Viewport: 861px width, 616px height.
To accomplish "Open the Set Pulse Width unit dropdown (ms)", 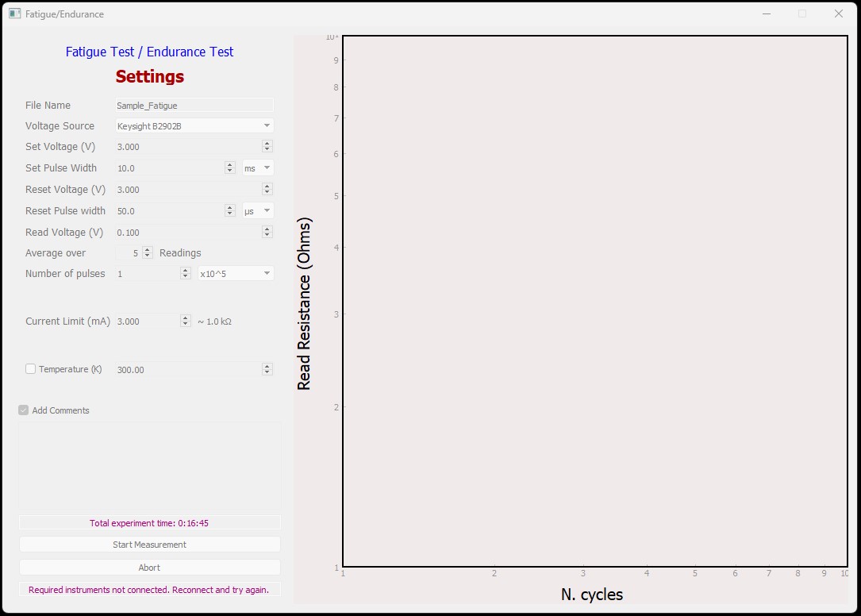I will [x=258, y=168].
